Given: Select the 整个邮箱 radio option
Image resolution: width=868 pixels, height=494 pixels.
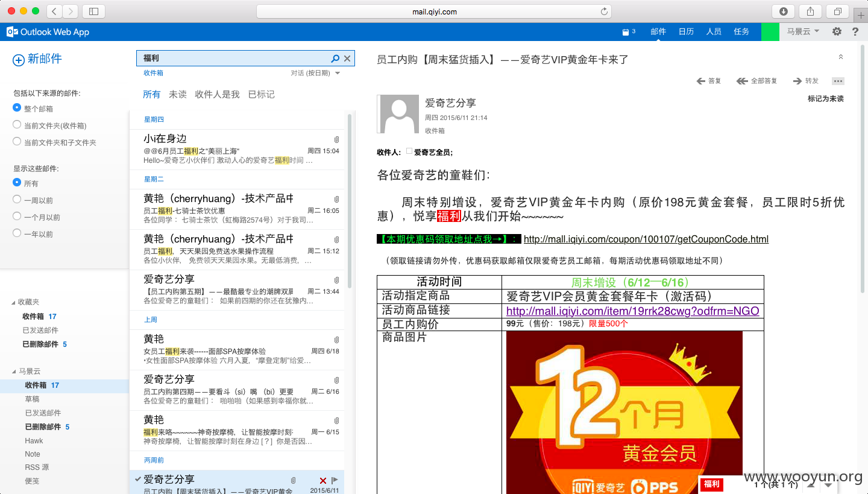Looking at the screenshot, I should 17,108.
